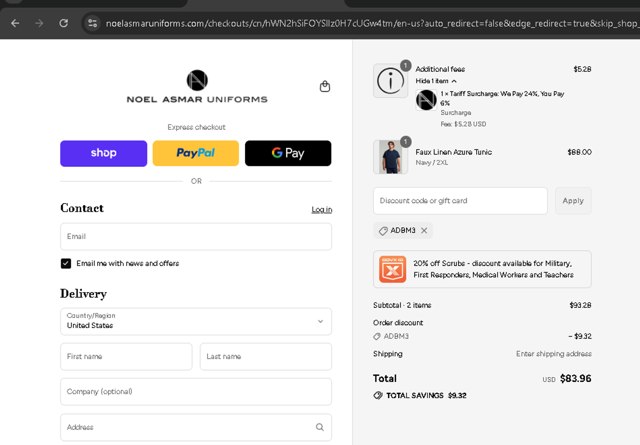Click the Additional fees info thumbnail
Screen dimensions: 640x445
tap(390, 80)
